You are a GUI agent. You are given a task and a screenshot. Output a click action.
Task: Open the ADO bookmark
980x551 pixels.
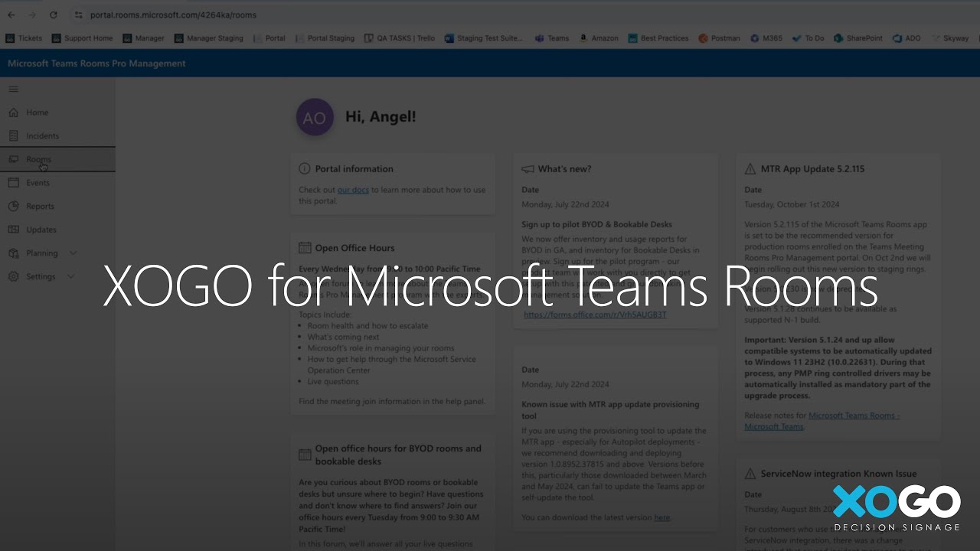coord(906,38)
